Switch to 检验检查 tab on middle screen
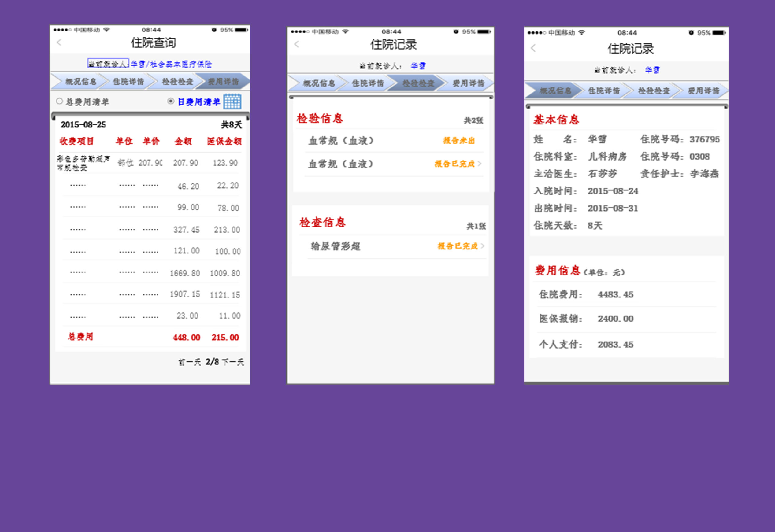 click(x=418, y=83)
